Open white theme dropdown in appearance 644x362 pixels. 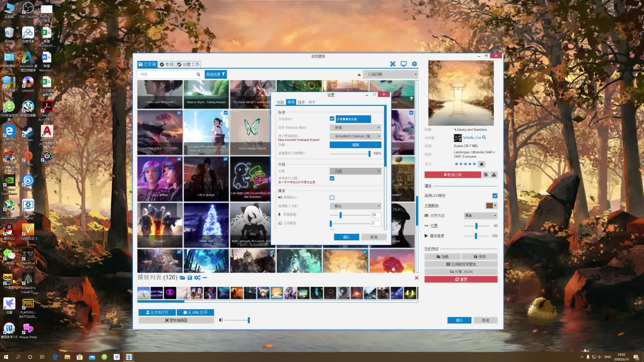356,171
